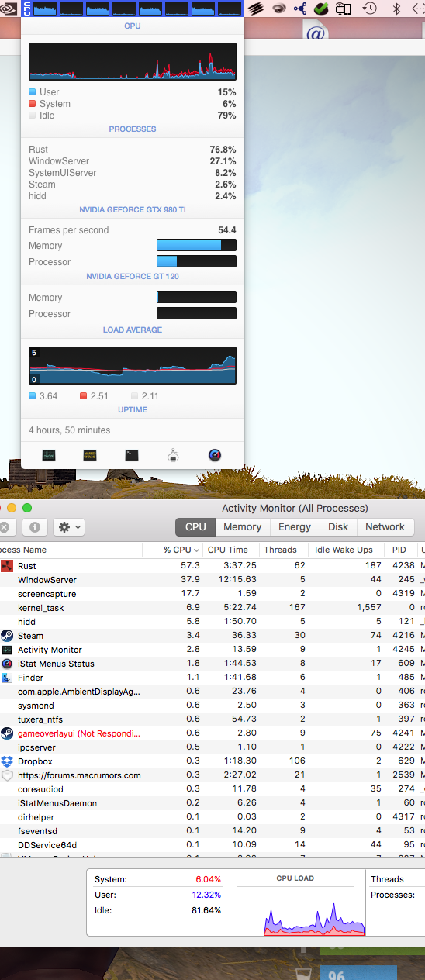Select the coreaudiod process row

pos(212,789)
